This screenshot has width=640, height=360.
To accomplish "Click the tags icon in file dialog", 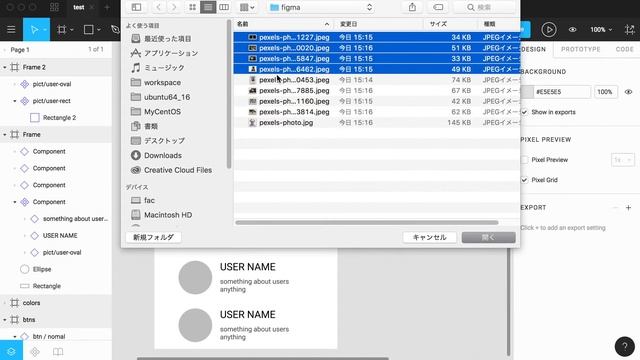I will 438,7.
